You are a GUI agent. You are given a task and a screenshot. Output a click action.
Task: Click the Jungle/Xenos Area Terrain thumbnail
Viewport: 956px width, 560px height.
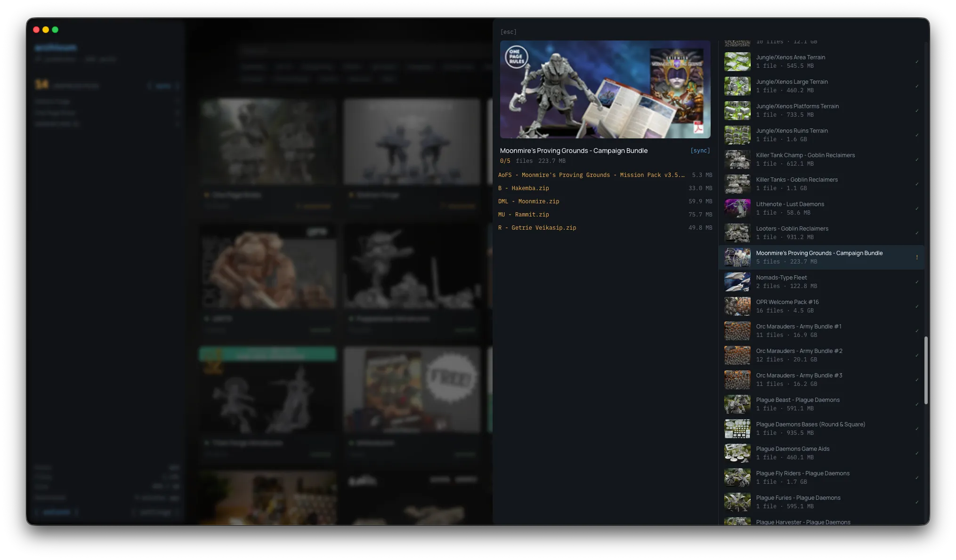(737, 62)
